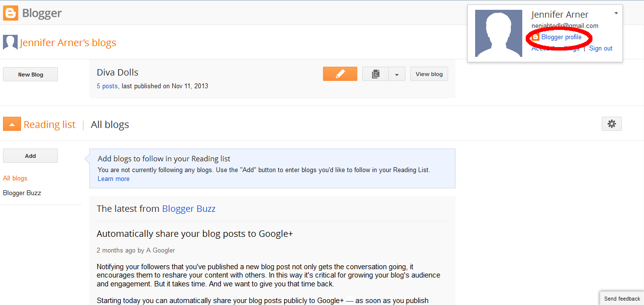Click the '2 months ago by A Googler' byline
The height and width of the screenshot is (305, 644).
136,250
